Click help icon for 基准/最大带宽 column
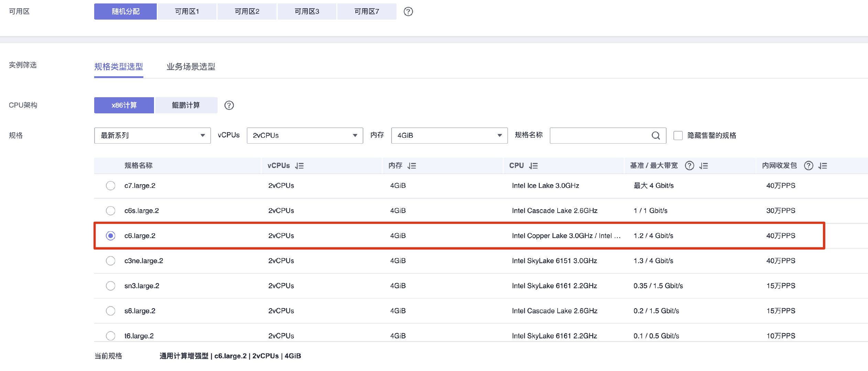 point(689,166)
